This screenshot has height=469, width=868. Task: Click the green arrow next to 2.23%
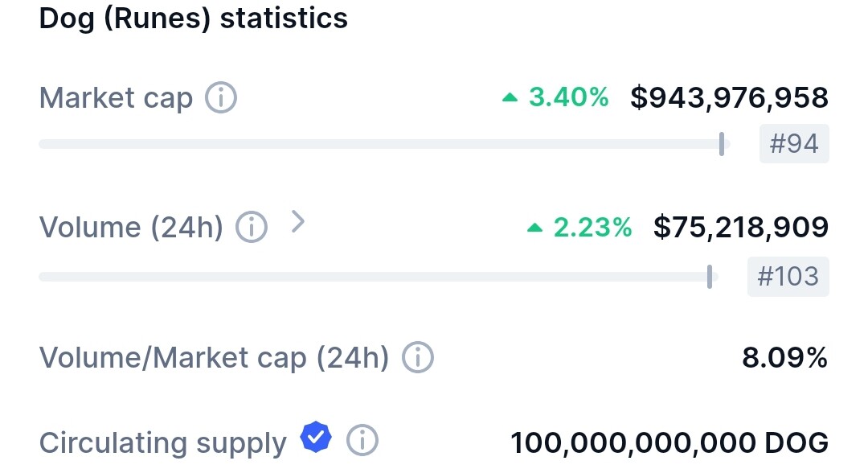tap(534, 228)
